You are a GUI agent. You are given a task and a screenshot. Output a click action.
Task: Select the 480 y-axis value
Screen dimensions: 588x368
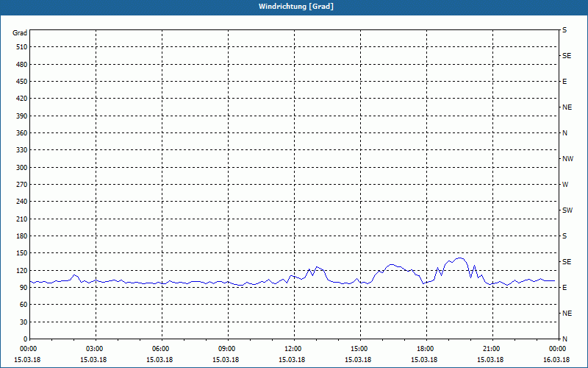point(22,65)
